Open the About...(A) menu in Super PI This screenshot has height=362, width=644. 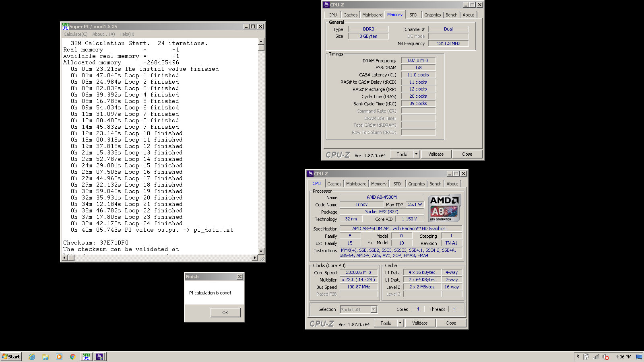tap(103, 34)
